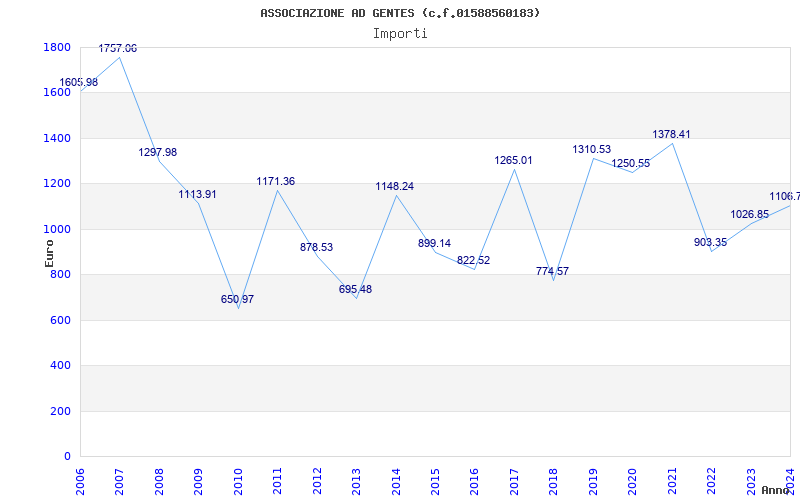Click the 0 y-axis tick label
800x500 pixels.
click(x=68, y=457)
